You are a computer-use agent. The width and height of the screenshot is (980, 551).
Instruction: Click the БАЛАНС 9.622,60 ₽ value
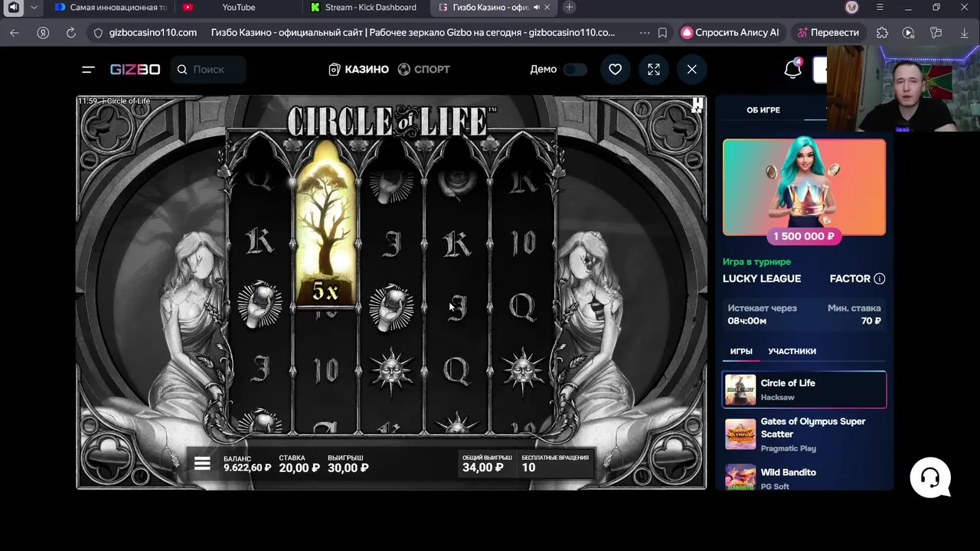(x=247, y=468)
